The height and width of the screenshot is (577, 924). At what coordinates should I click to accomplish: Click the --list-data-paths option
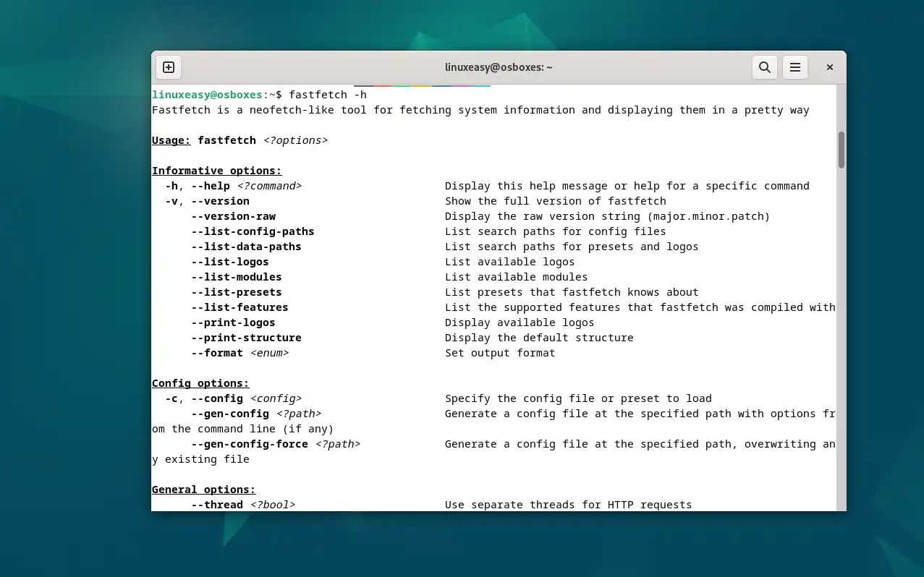click(x=247, y=247)
